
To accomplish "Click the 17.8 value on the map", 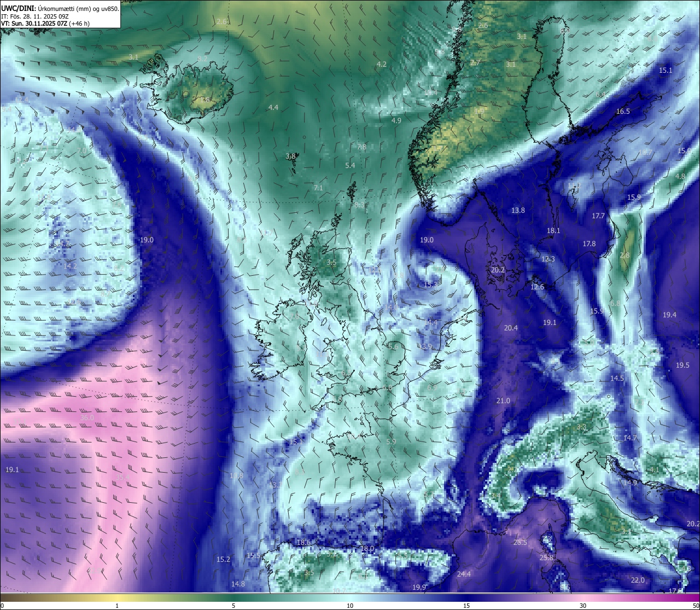I will coord(589,243).
